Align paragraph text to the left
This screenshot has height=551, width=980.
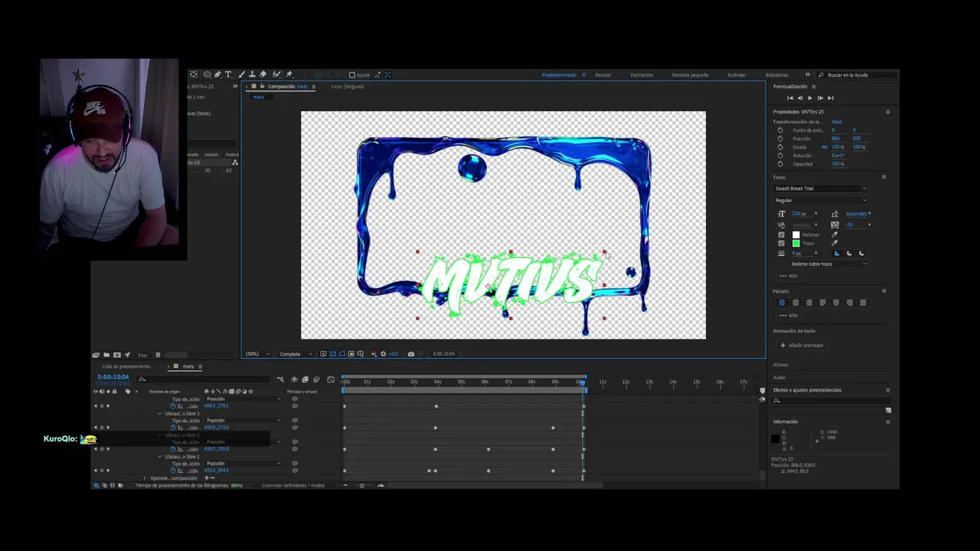coord(782,302)
